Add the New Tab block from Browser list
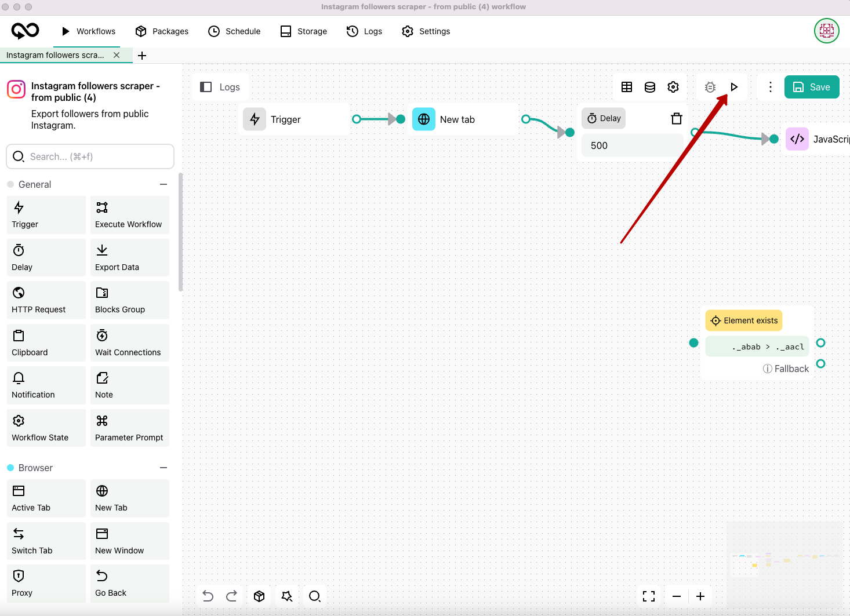Image resolution: width=850 pixels, height=616 pixels. [x=130, y=498]
